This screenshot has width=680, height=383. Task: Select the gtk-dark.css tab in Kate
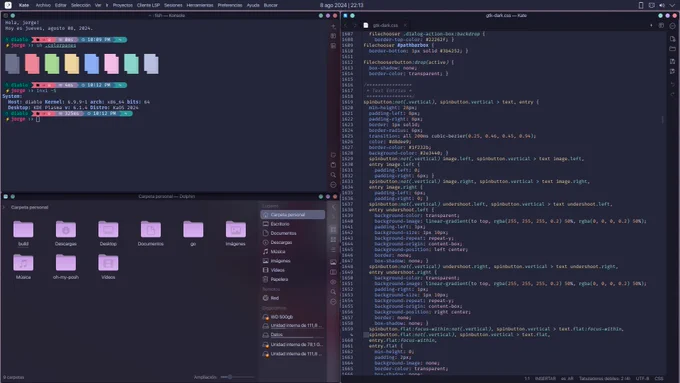(385, 25)
